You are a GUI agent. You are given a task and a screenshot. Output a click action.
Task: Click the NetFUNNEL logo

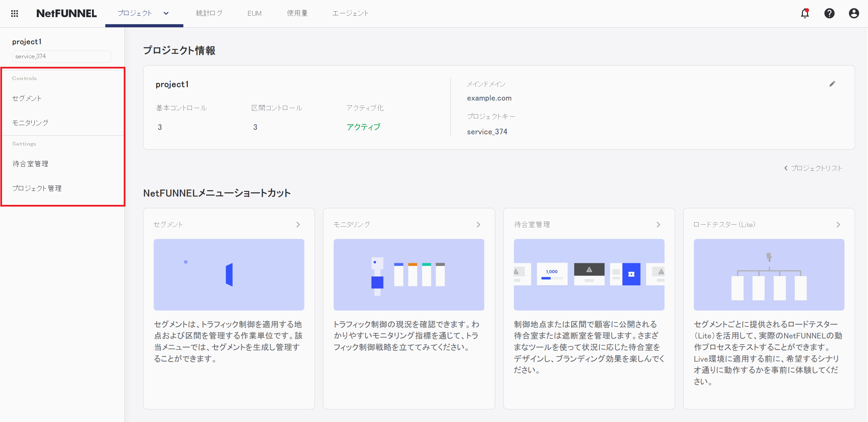coord(66,13)
